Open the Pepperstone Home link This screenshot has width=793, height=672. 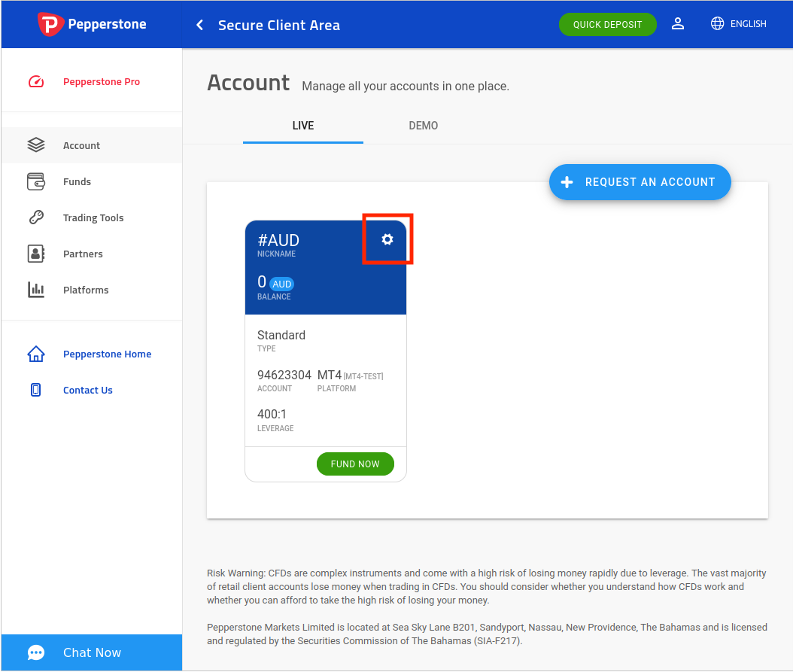coord(108,354)
